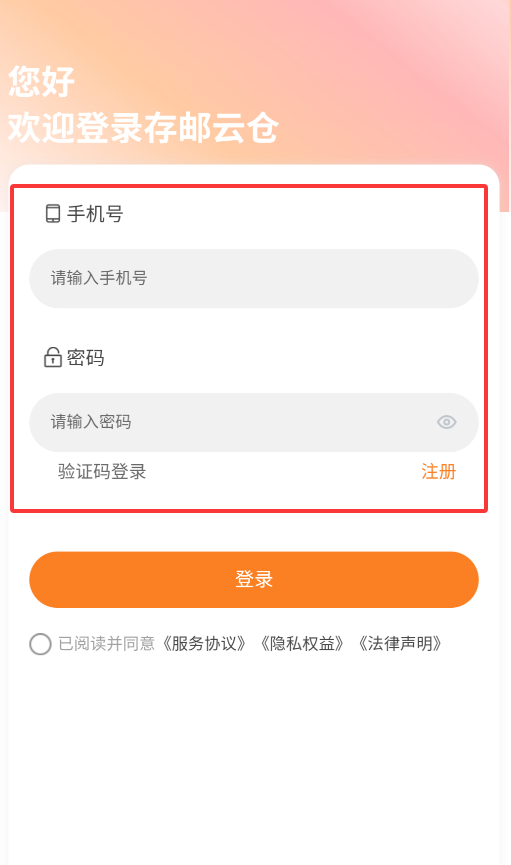511x865 pixels.
Task: Switch to 验证码登录 login mode
Action: point(102,472)
